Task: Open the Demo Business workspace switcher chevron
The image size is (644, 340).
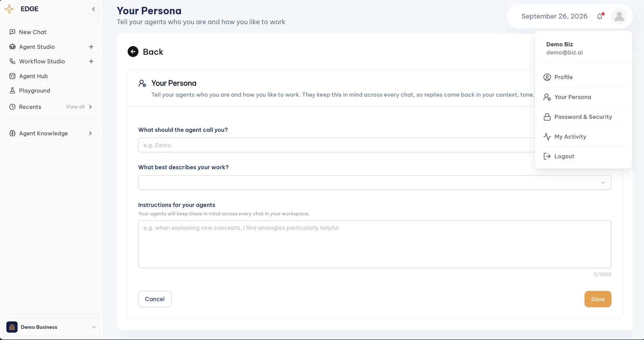Action: pos(94,327)
